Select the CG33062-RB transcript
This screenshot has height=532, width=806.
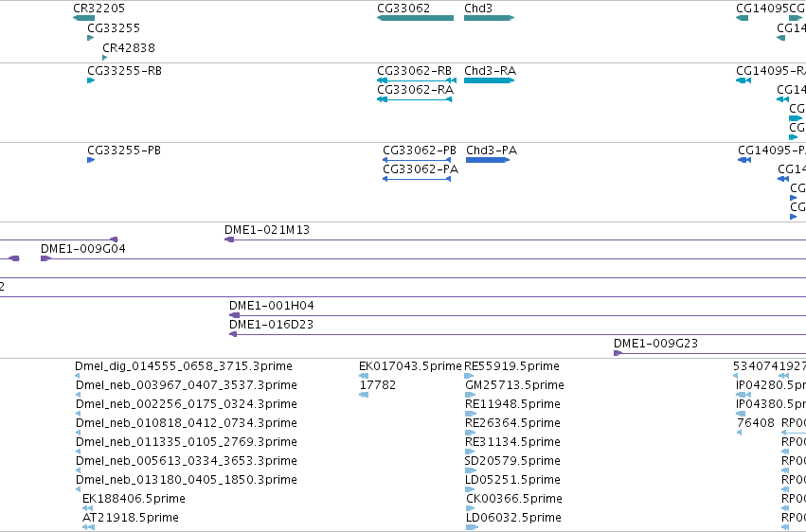pos(417,80)
